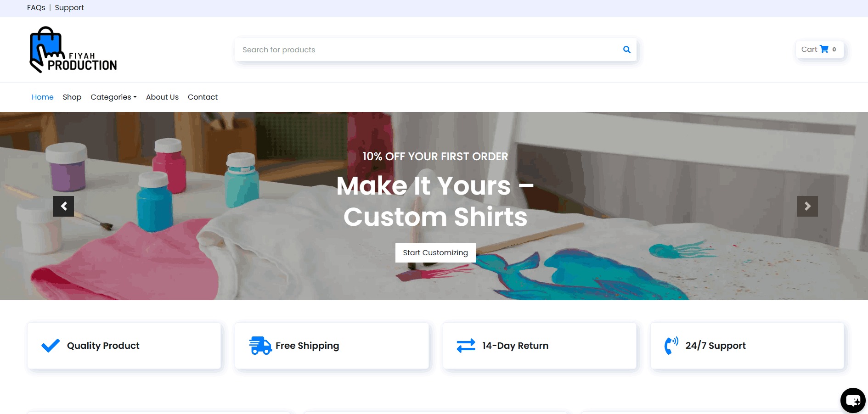Advance to next slide arrow

coord(807,207)
